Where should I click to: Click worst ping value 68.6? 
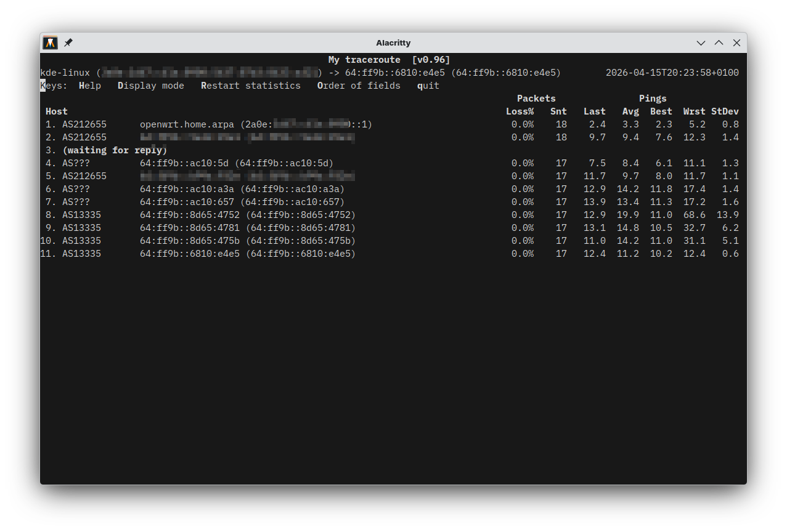695,215
